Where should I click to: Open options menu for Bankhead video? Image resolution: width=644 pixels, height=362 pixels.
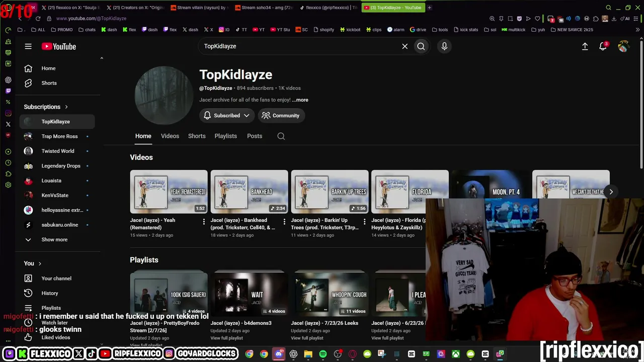click(x=284, y=222)
